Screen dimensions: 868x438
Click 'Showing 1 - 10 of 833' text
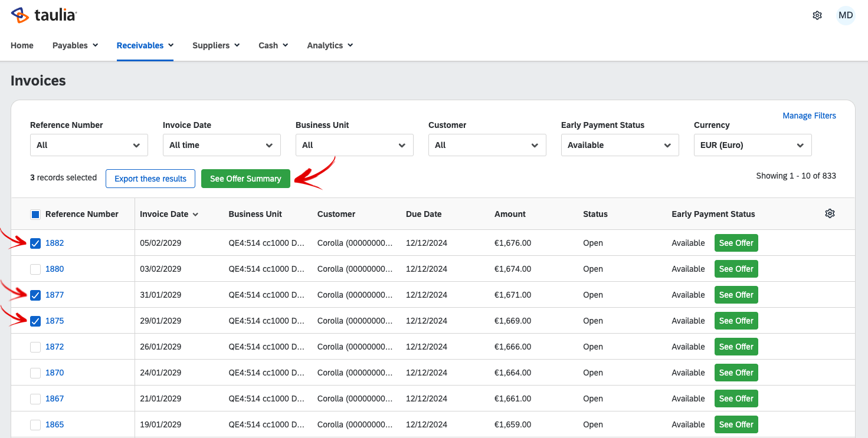796,176
